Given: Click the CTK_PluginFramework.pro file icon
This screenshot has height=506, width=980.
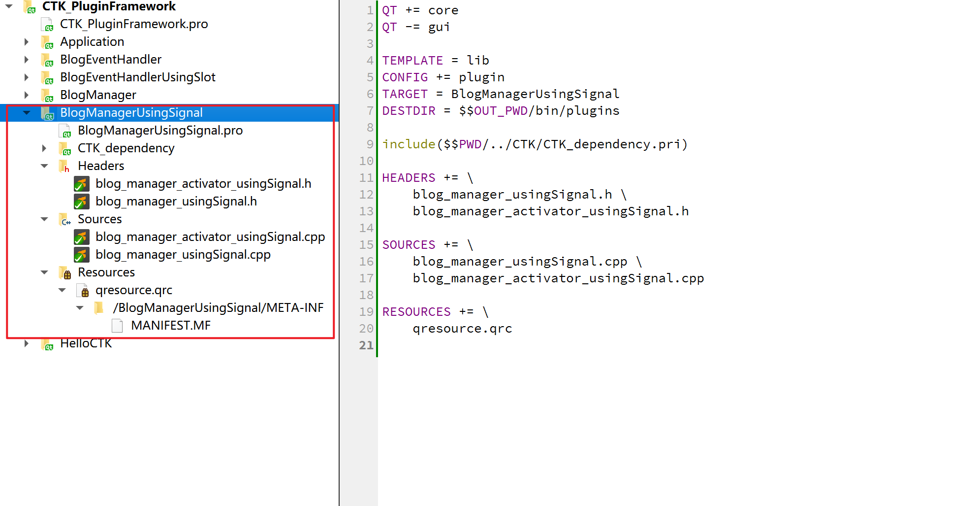Looking at the screenshot, I should [x=47, y=24].
